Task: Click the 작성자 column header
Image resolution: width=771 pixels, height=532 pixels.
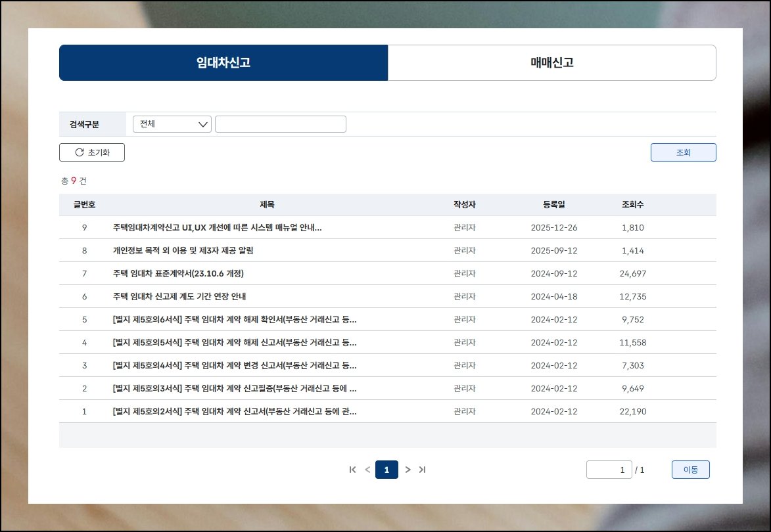Action: (x=465, y=205)
